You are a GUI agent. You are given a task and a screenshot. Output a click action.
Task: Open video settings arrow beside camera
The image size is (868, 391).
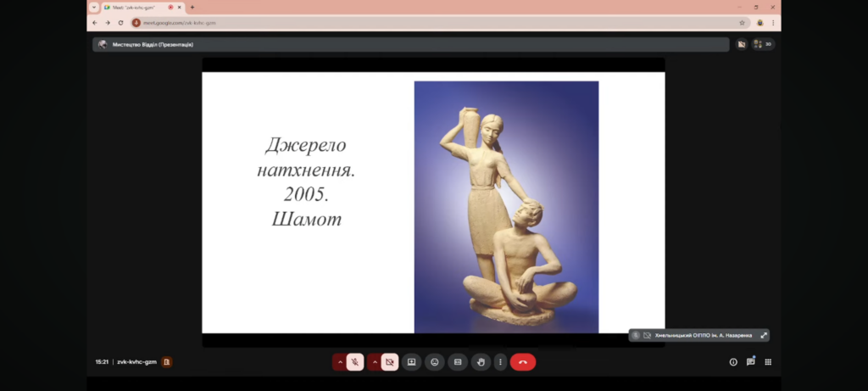[x=374, y=362]
